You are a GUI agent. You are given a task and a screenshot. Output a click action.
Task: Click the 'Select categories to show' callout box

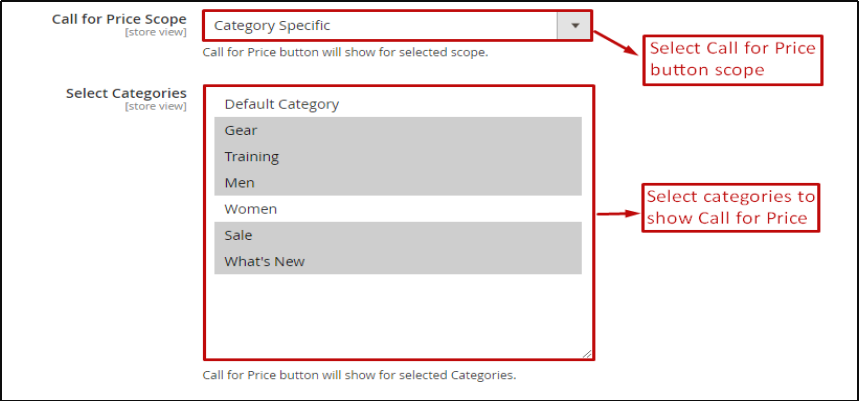point(730,207)
